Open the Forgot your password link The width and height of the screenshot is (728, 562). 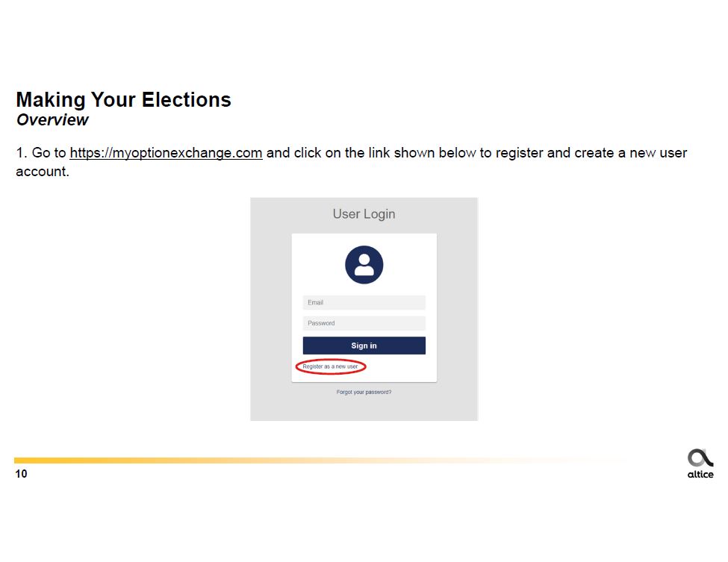pos(364,392)
